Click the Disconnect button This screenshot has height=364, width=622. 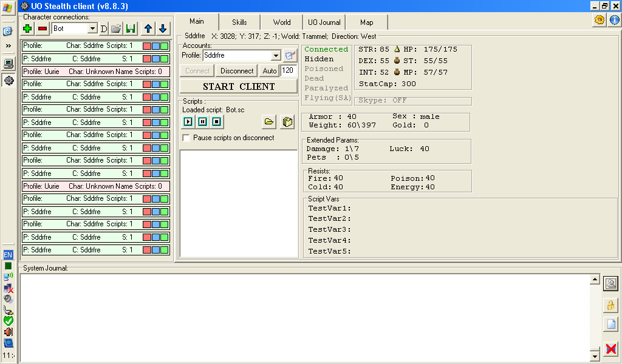(237, 71)
